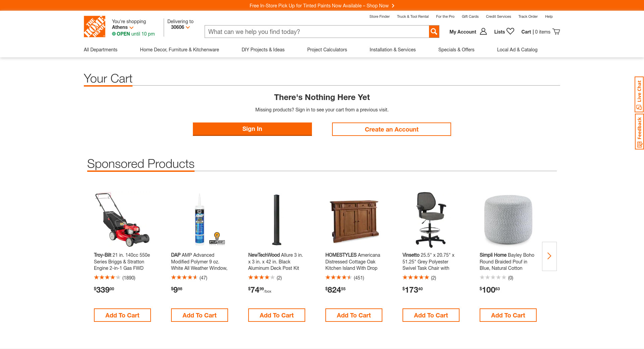The width and height of the screenshot is (644, 349).
Task: Click the Home Depot logo
Action: [94, 27]
